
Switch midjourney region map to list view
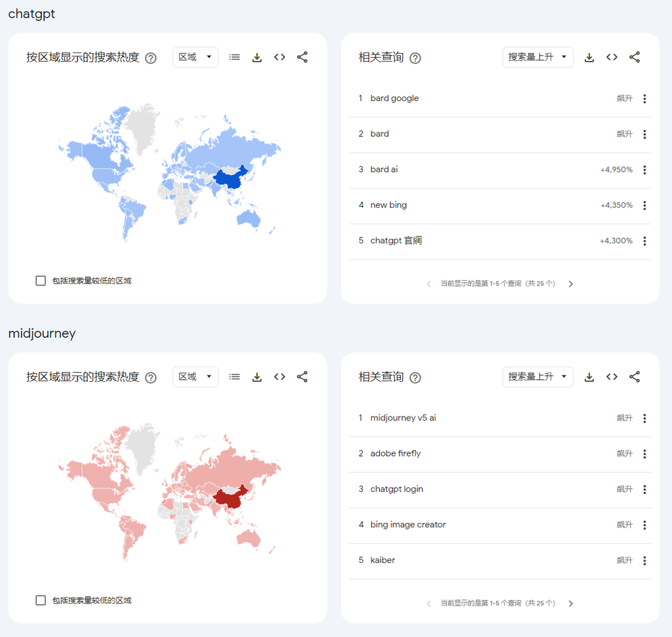click(x=234, y=377)
